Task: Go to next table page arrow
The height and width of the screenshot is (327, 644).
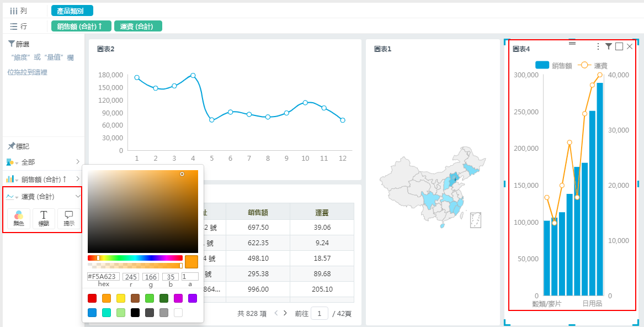Action: coord(285,313)
